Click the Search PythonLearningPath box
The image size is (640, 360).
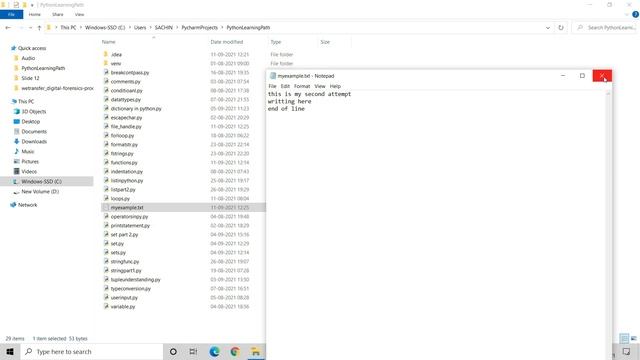tap(605, 28)
